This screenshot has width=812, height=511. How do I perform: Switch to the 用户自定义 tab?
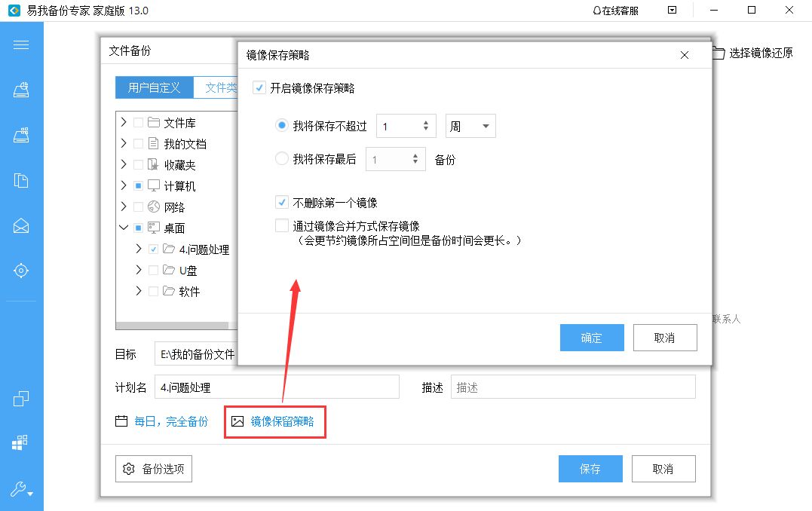click(x=155, y=87)
